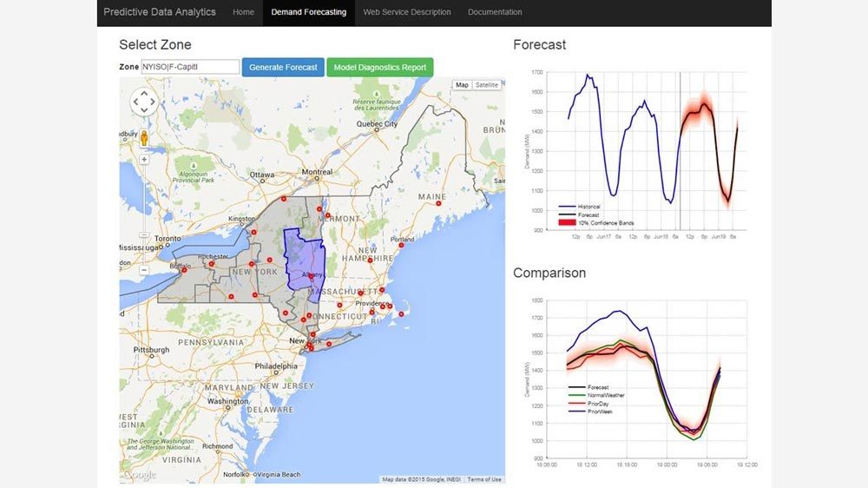Navigate to the Home page
The width and height of the screenshot is (868, 488).
(x=244, y=12)
